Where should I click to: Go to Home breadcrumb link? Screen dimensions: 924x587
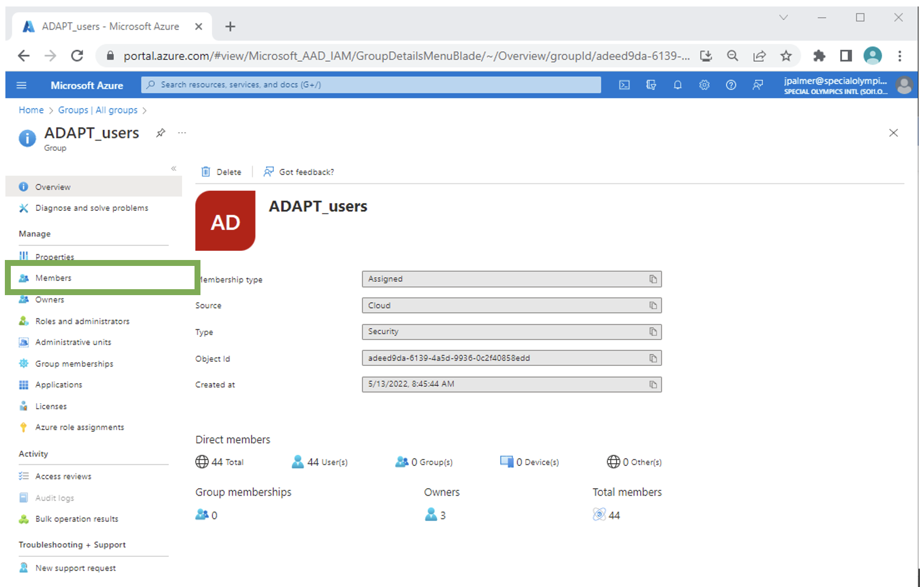[x=31, y=110]
